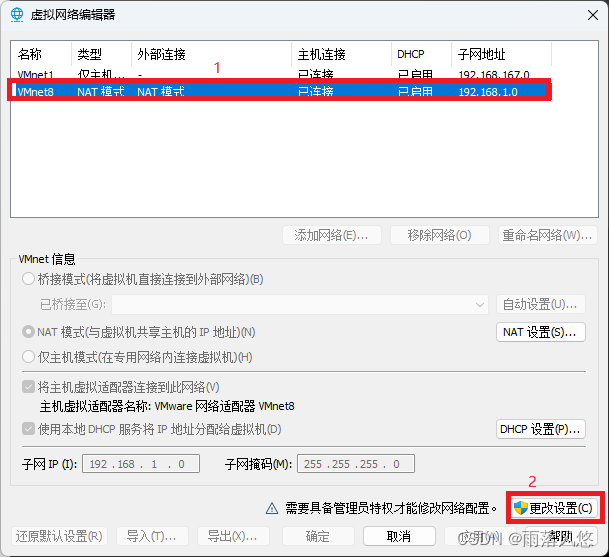Click the VMnet8 row's 已启用 DHCP cell
Screen dimensions: 609x557
pyautogui.click(x=415, y=92)
